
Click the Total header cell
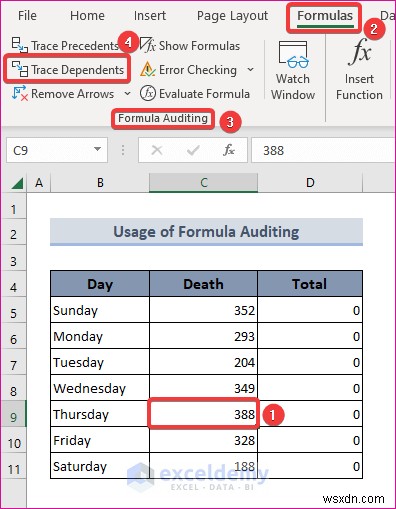[x=310, y=284]
